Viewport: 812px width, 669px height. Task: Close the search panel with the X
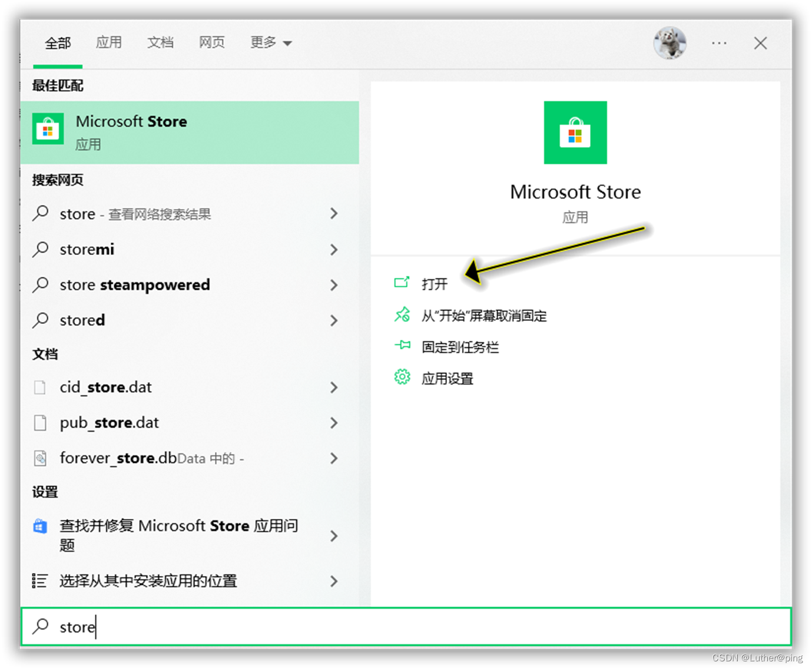pos(760,43)
